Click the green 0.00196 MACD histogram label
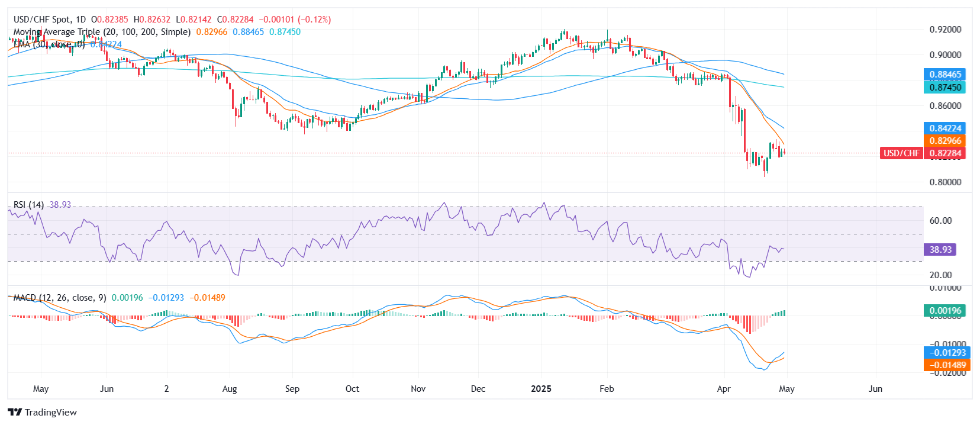980x425 pixels. click(x=944, y=311)
